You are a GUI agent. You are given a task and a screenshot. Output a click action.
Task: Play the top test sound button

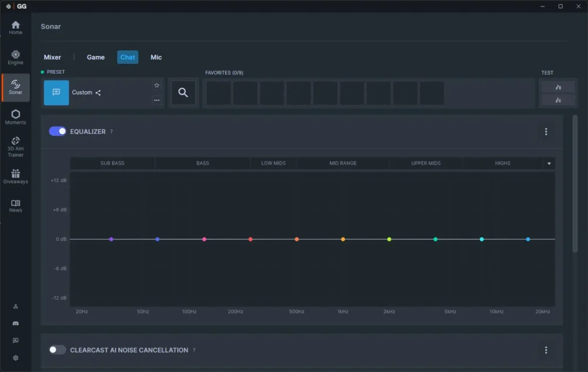point(558,87)
